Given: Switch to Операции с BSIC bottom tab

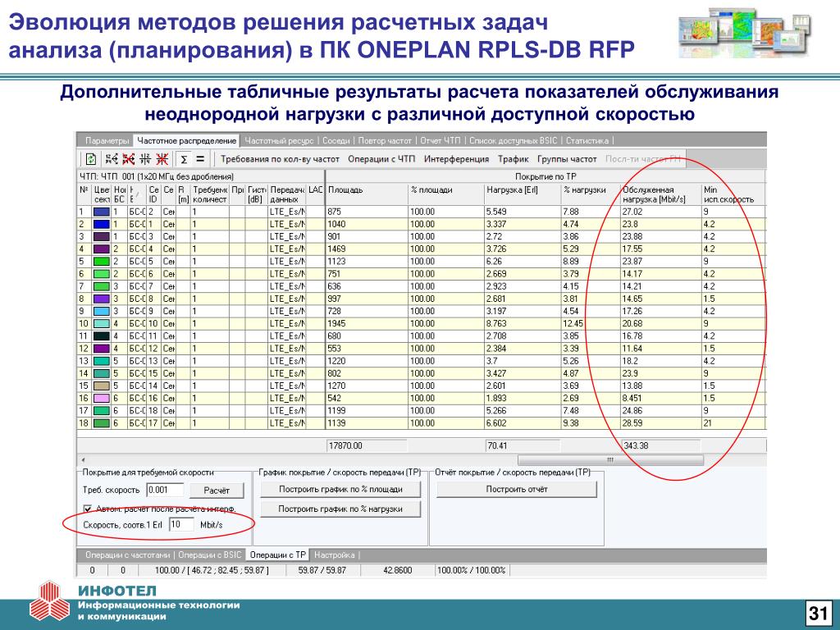Looking at the screenshot, I should [x=210, y=555].
